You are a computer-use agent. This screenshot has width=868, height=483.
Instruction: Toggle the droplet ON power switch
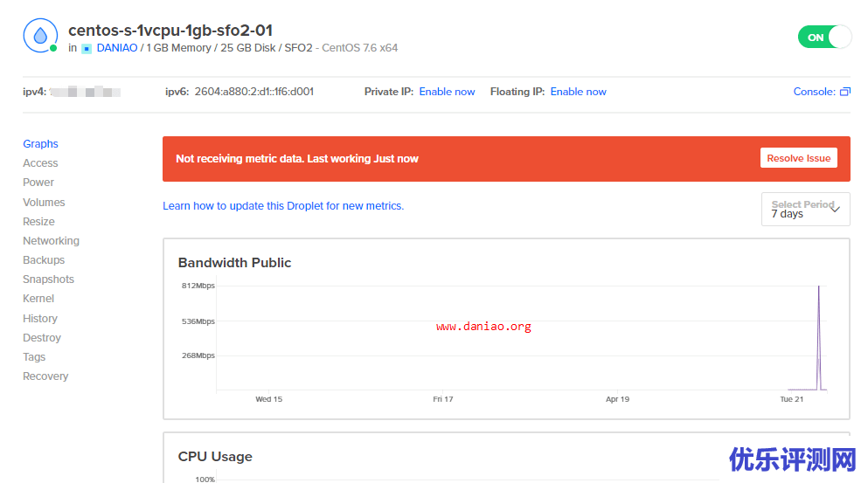click(824, 37)
